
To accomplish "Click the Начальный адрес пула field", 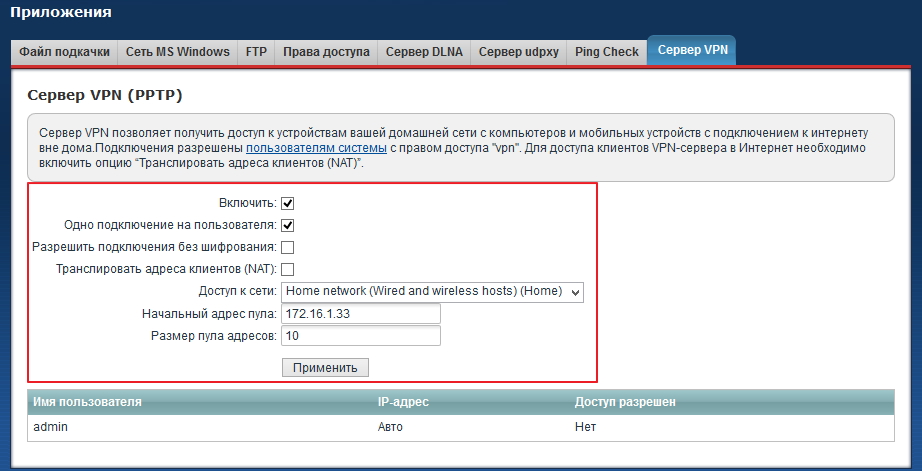I will 361,314.
